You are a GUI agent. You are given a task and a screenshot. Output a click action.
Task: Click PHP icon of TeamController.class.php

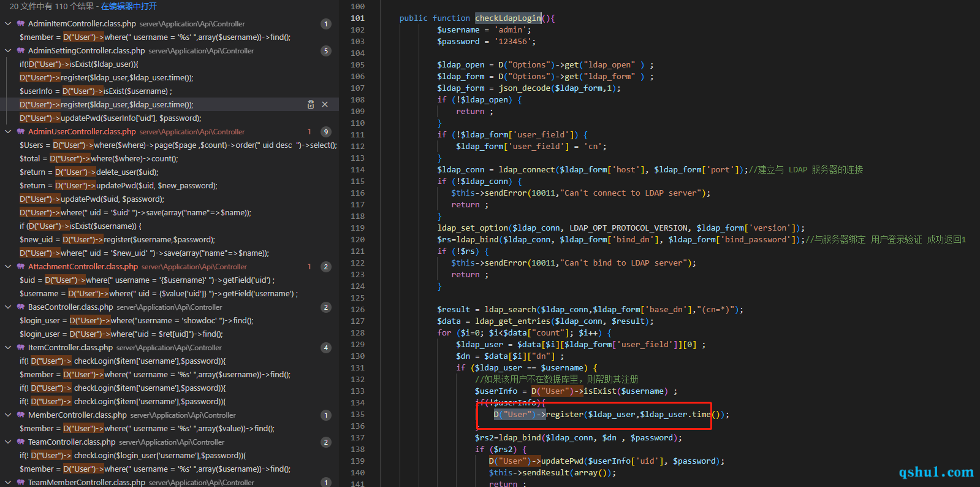[x=21, y=442]
